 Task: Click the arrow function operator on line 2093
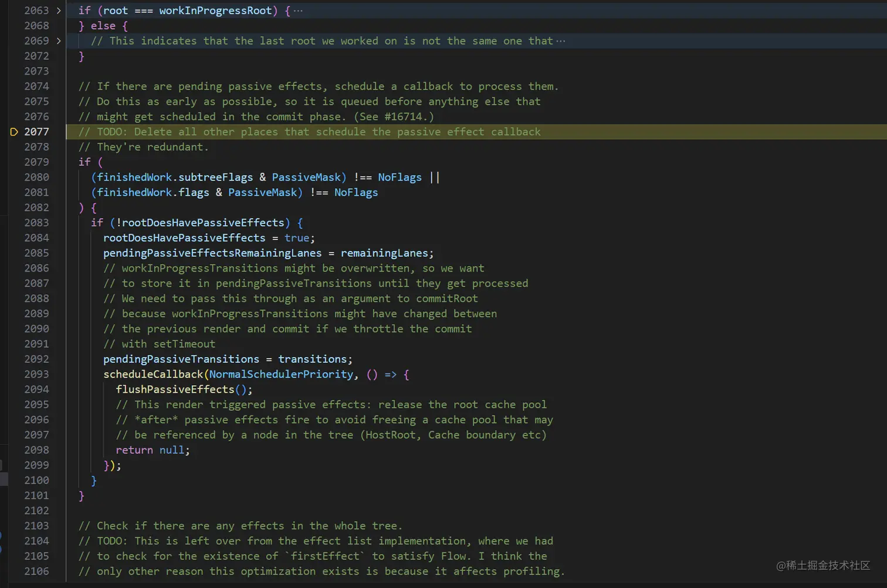coord(391,374)
